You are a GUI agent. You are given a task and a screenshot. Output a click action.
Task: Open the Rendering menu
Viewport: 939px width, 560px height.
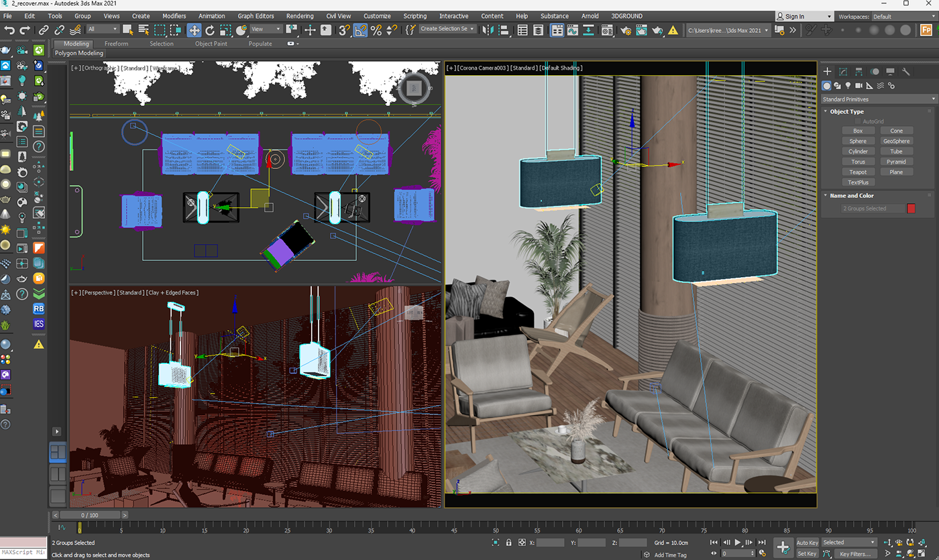click(x=299, y=16)
